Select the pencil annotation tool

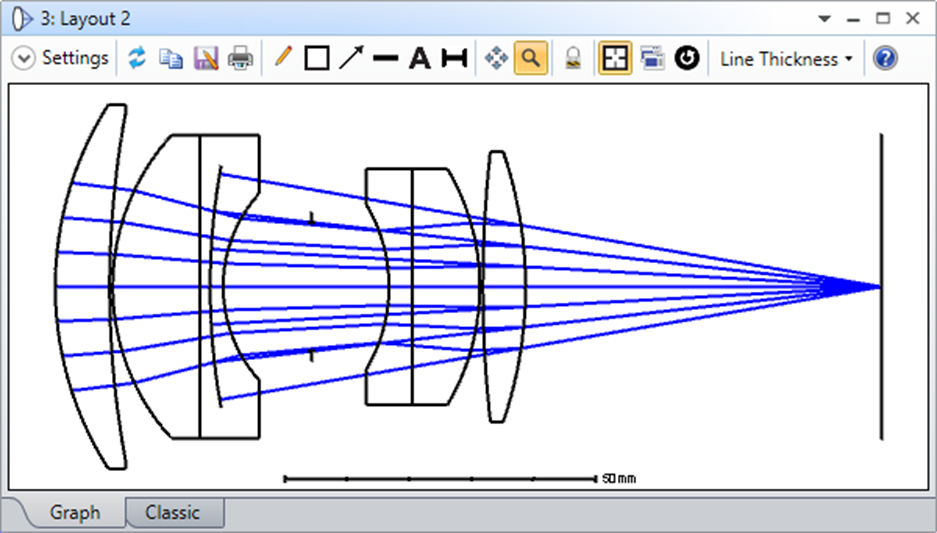coord(283,57)
